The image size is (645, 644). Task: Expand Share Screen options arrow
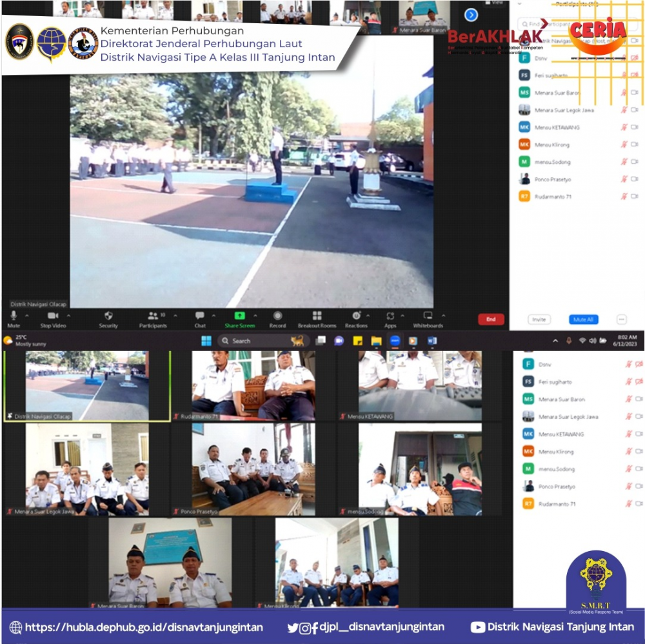click(x=255, y=316)
